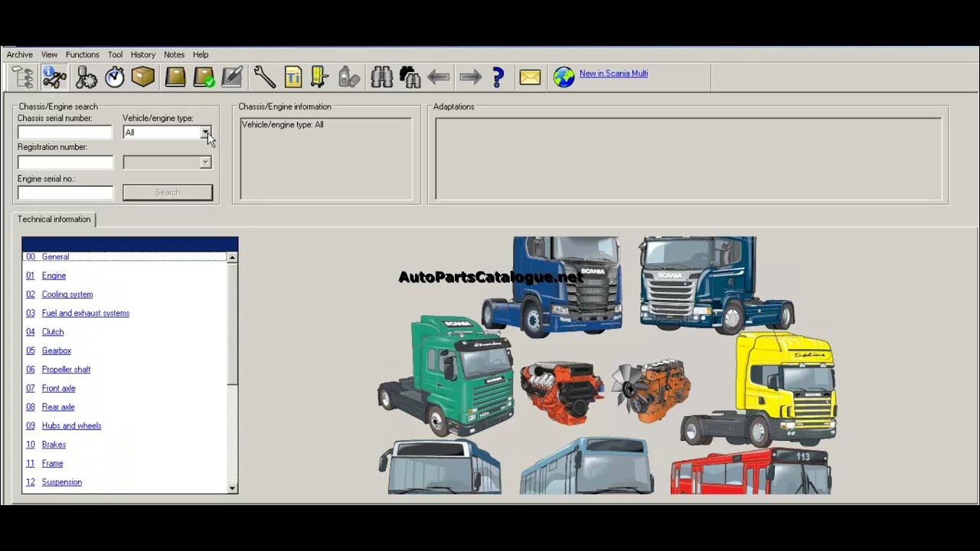Click the list scrollbar down arrow
The width and height of the screenshot is (980, 551).
[x=232, y=488]
